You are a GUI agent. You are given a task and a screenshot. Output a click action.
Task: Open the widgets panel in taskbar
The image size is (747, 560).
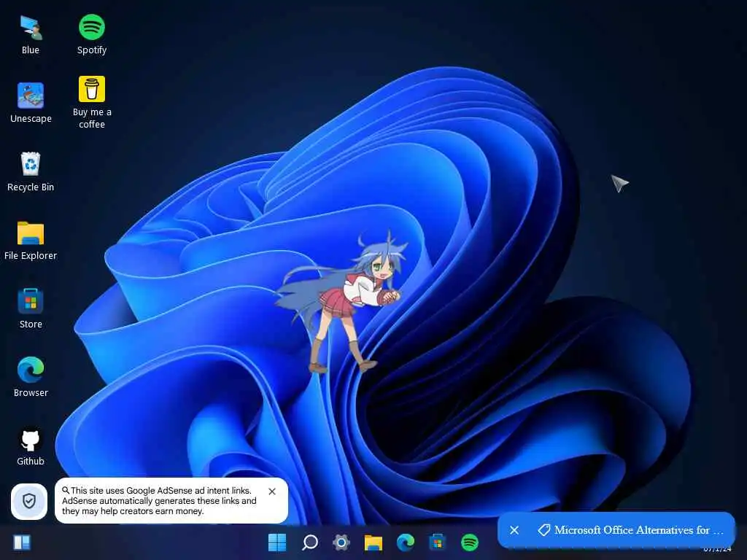(x=22, y=542)
